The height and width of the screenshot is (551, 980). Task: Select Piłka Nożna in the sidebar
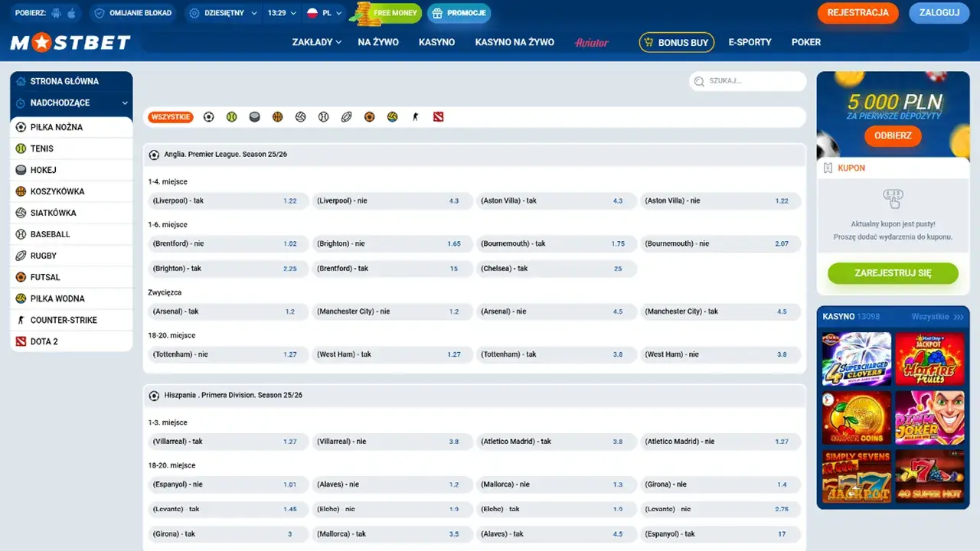[x=71, y=127]
